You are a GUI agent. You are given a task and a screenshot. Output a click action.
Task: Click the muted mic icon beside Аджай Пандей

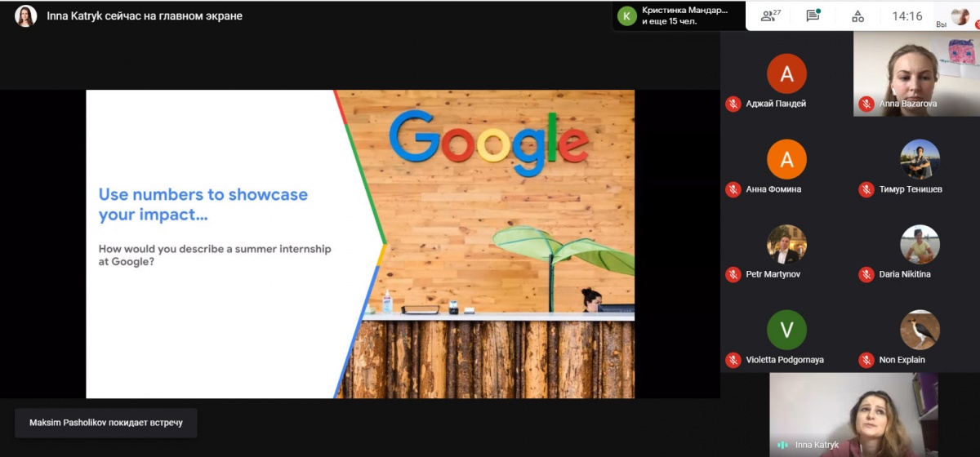pos(733,104)
